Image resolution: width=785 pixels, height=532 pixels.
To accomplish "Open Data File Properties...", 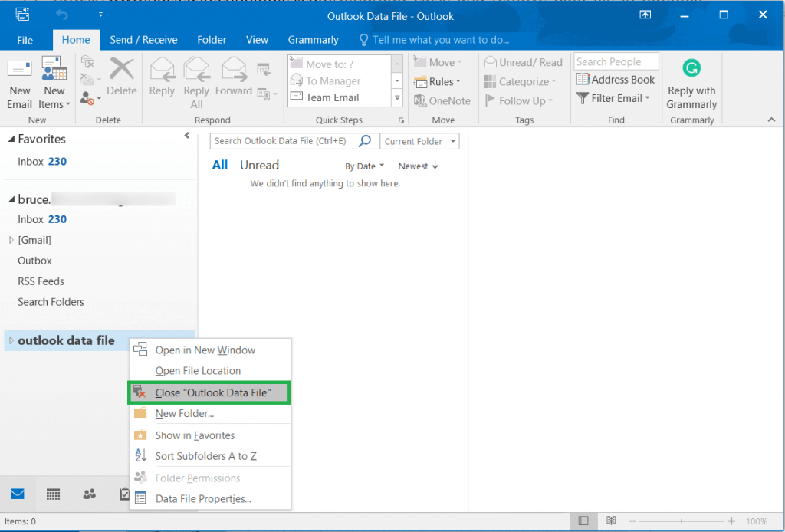I will point(211,499).
